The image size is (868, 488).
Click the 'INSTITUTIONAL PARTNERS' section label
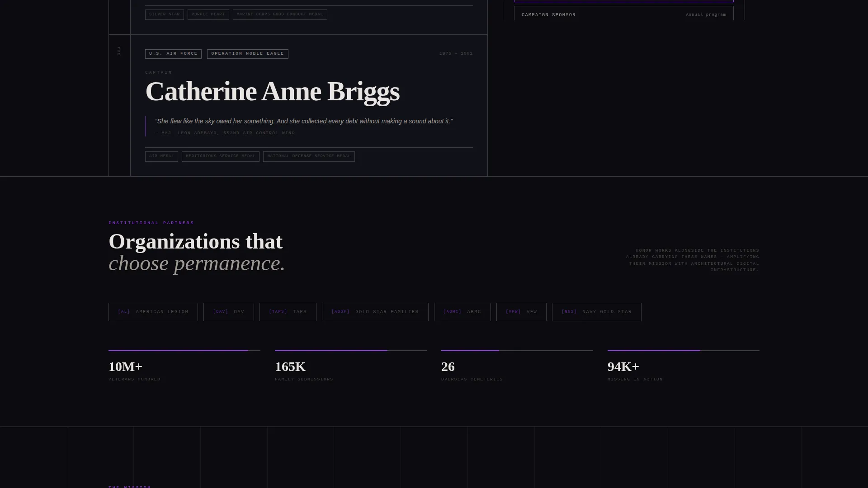(151, 223)
